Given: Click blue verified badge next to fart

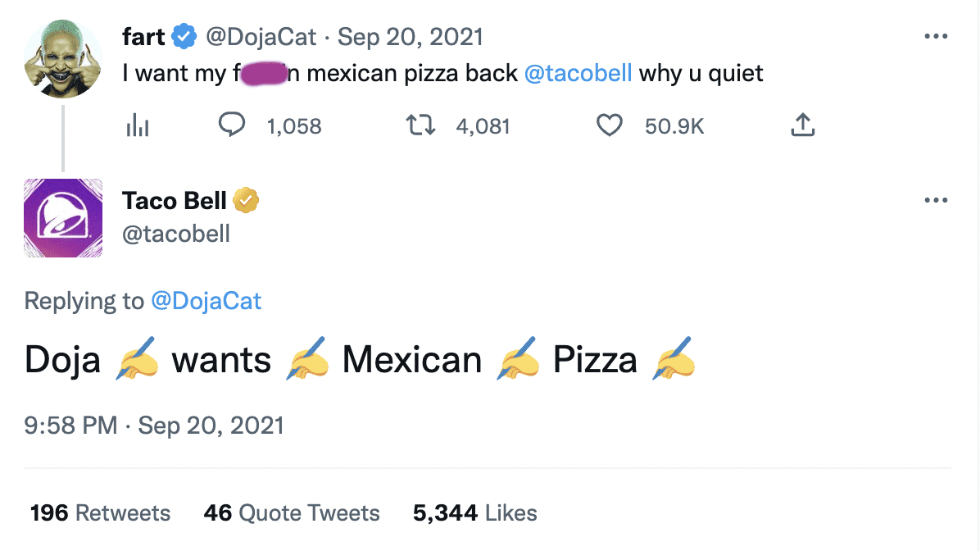Looking at the screenshot, I should 184,37.
